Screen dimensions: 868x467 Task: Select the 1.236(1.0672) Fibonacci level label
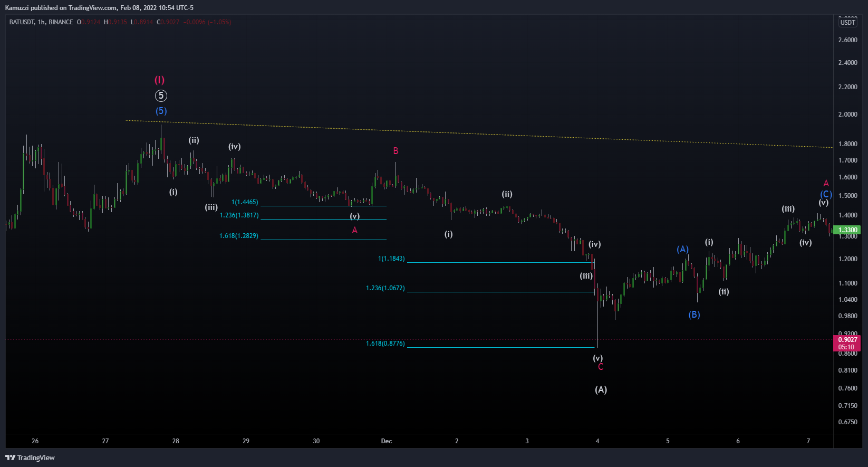[x=385, y=288]
